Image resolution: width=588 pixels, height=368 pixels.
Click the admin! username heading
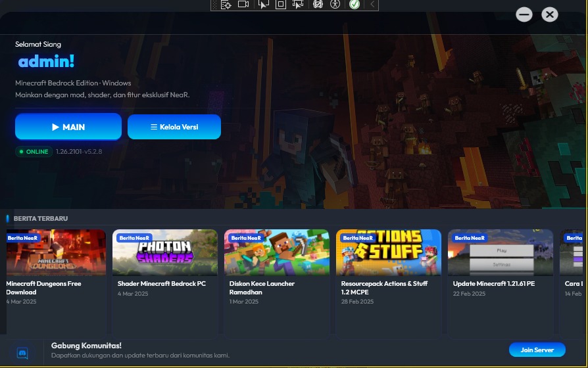[46, 62]
